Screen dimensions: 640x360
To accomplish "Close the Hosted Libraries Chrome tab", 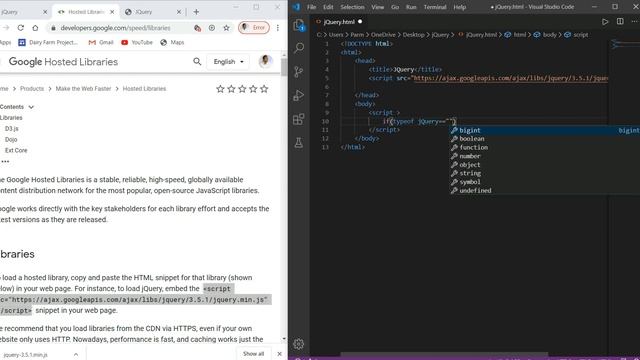I will coord(113,12).
